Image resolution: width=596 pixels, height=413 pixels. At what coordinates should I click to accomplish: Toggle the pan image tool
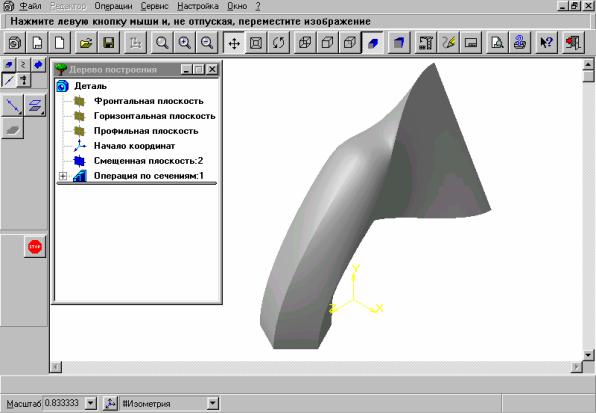(234, 43)
